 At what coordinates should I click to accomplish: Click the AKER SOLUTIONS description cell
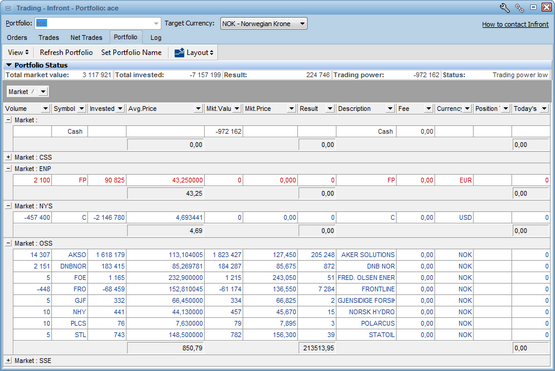pyautogui.click(x=366, y=255)
